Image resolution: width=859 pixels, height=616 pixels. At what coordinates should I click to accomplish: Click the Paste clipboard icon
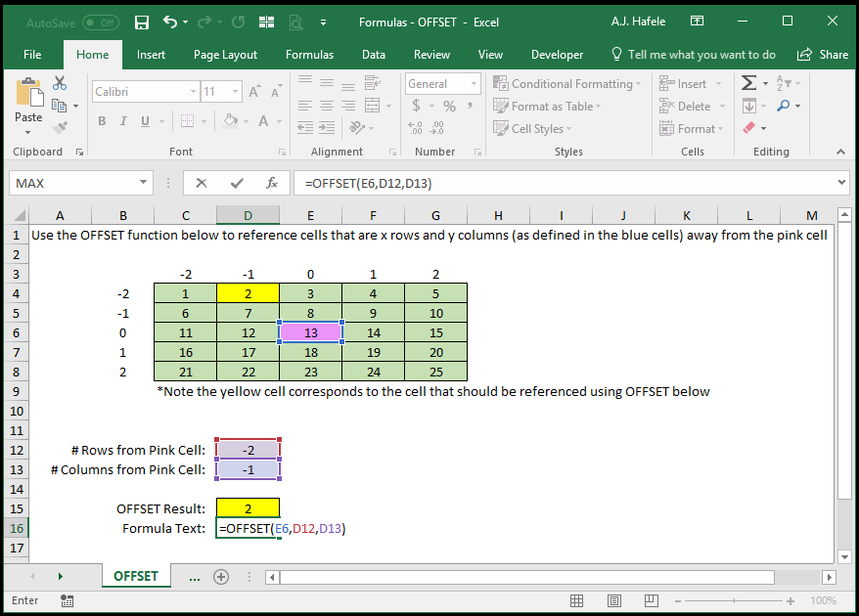coord(29,93)
